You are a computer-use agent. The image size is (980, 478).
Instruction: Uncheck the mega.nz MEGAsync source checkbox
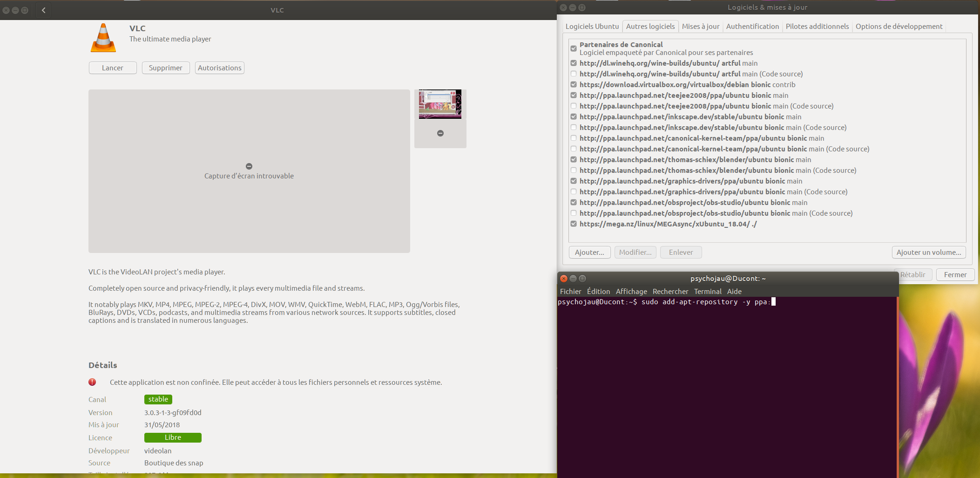click(x=574, y=224)
